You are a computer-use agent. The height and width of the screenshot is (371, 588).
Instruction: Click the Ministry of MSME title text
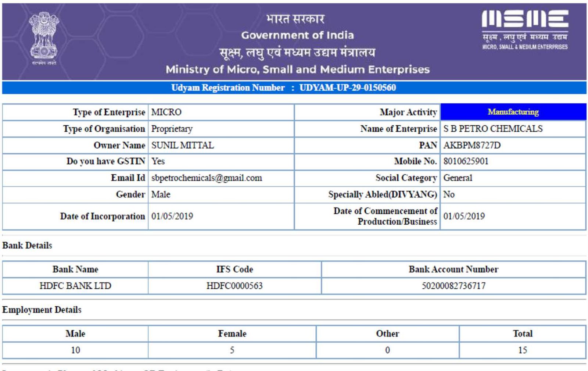click(297, 69)
